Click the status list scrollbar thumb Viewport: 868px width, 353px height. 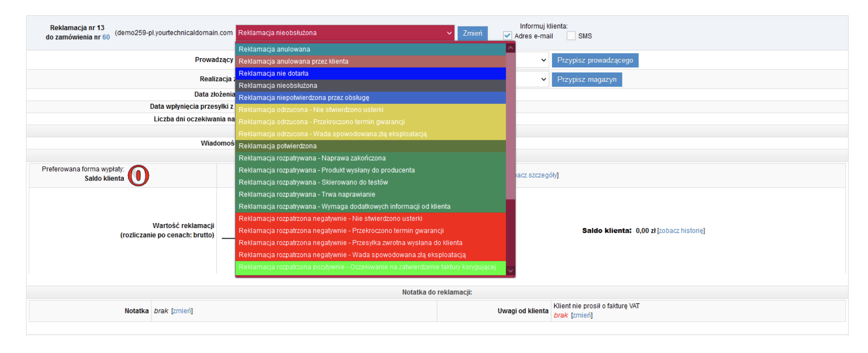click(x=510, y=126)
